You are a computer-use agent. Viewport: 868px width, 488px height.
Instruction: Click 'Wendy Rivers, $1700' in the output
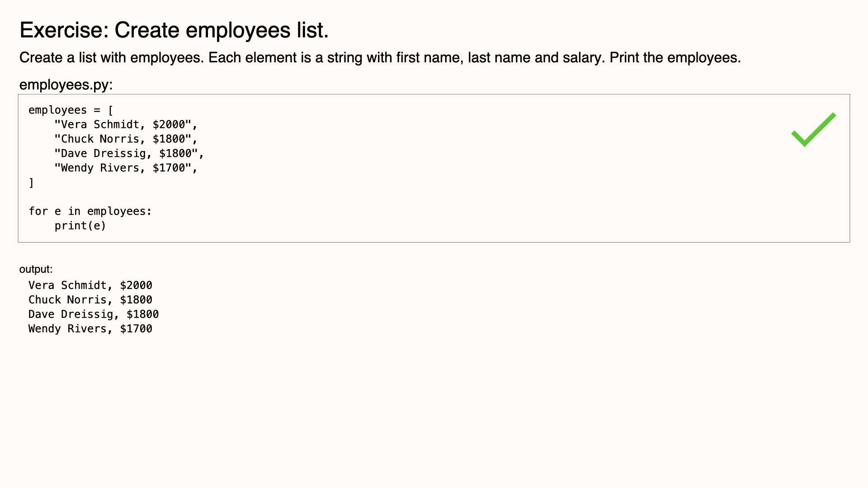(x=90, y=329)
